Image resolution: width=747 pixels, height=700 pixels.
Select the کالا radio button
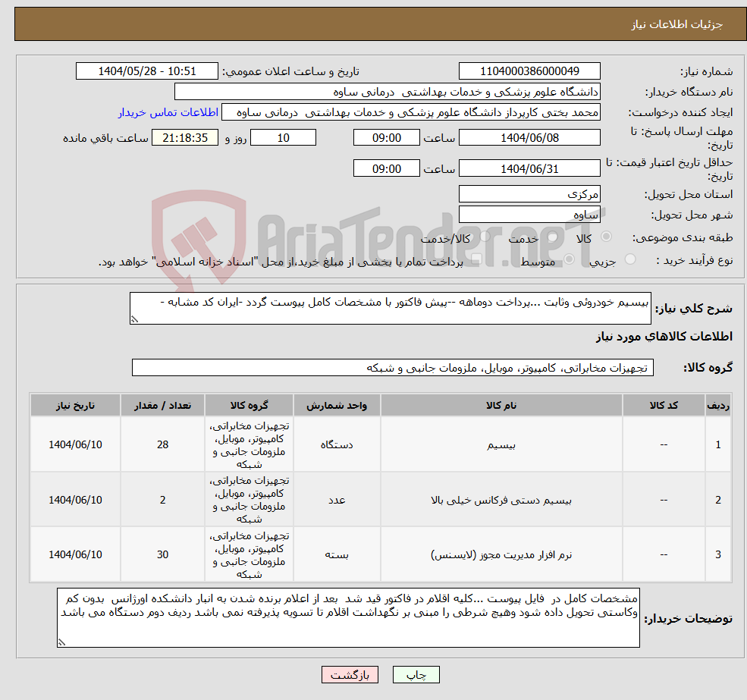click(x=607, y=237)
